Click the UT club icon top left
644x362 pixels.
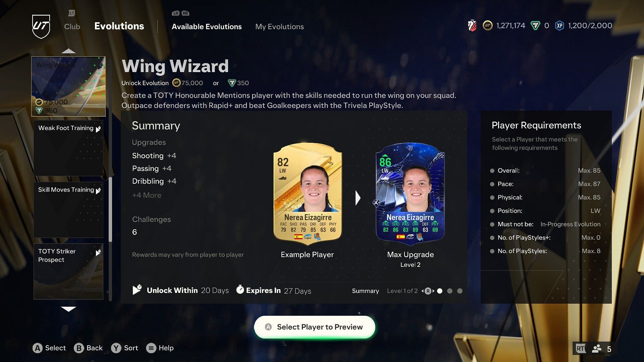41,26
